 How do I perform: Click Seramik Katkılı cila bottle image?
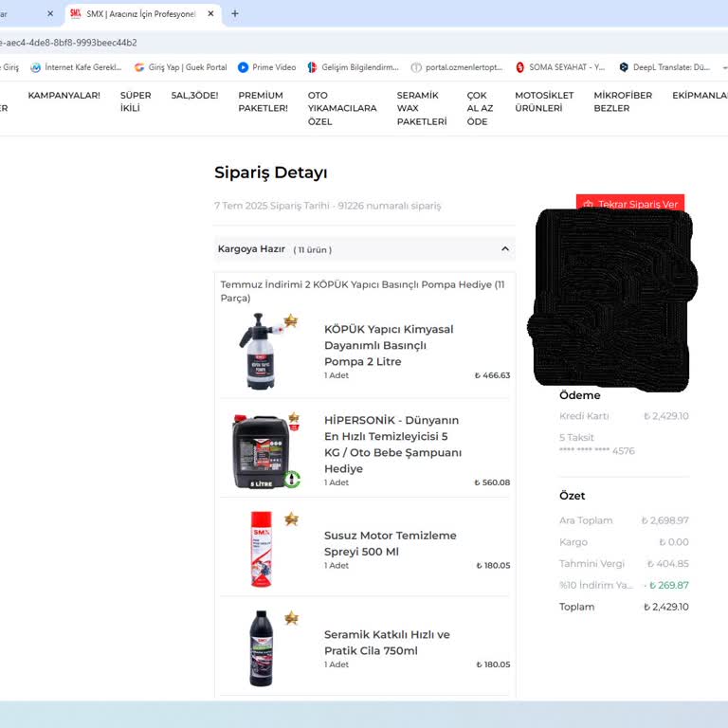(261, 648)
